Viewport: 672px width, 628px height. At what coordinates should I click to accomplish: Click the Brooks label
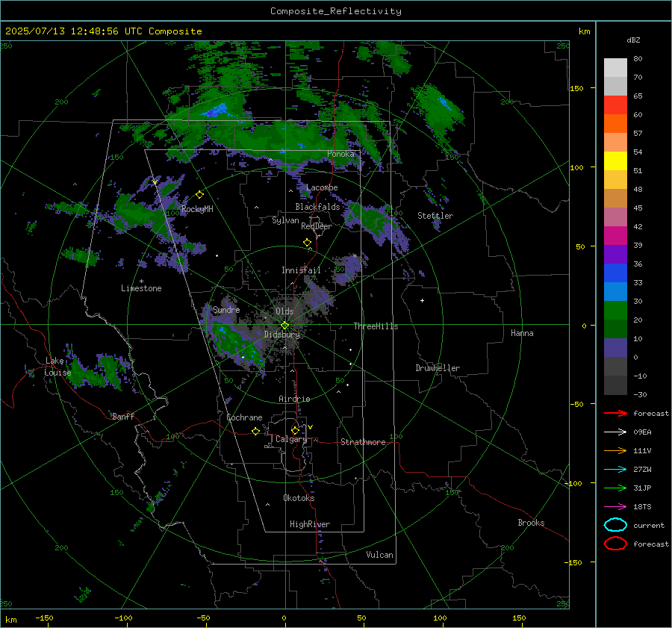(x=531, y=523)
